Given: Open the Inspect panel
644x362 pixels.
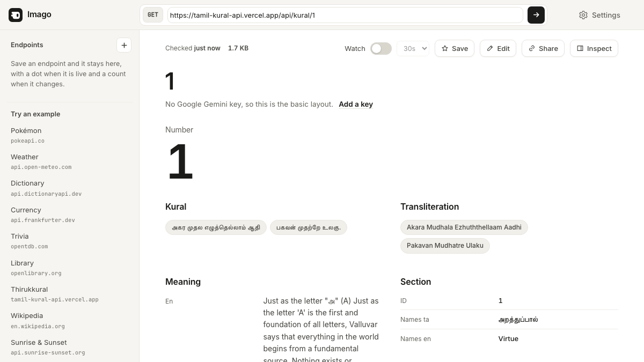Looking at the screenshot, I should (x=594, y=48).
